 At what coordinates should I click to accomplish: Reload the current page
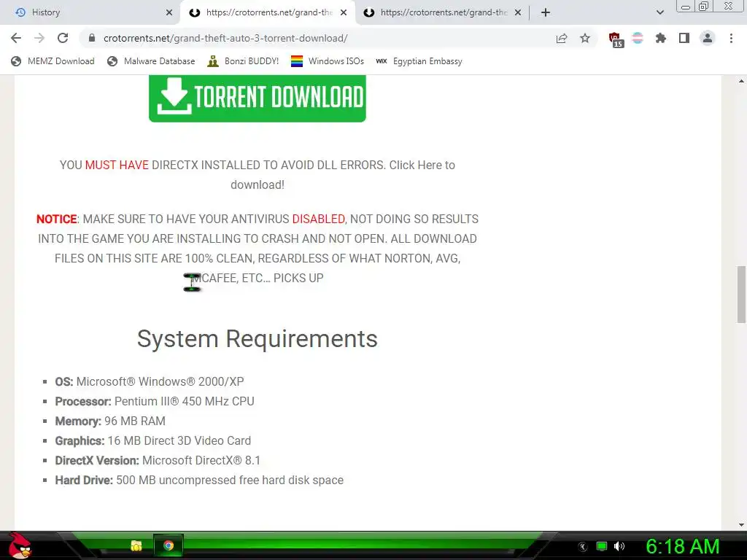click(x=63, y=38)
